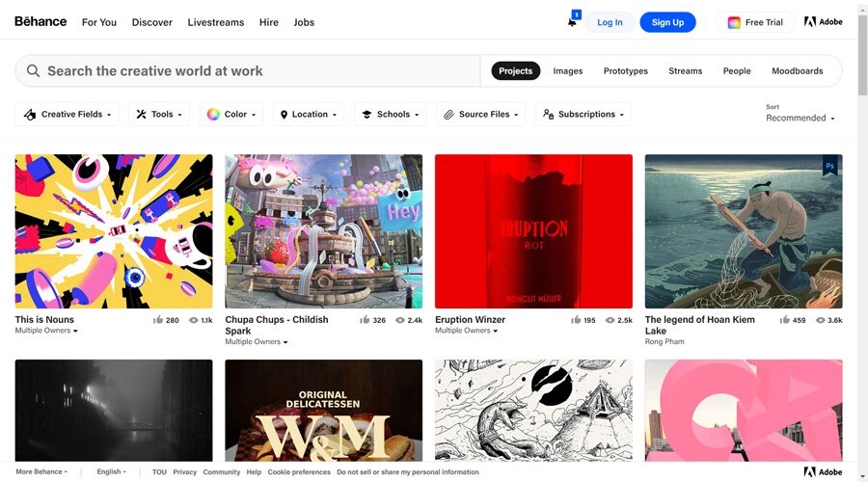Open Chupa Chups - Childish Spark title

click(277, 326)
